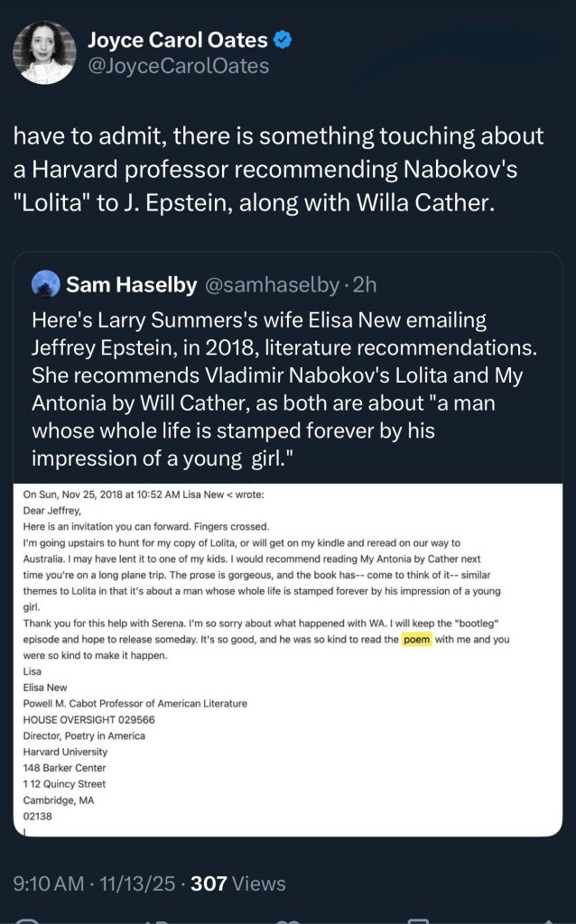Click the 2h timestamp on quoted tweet

tap(364, 285)
